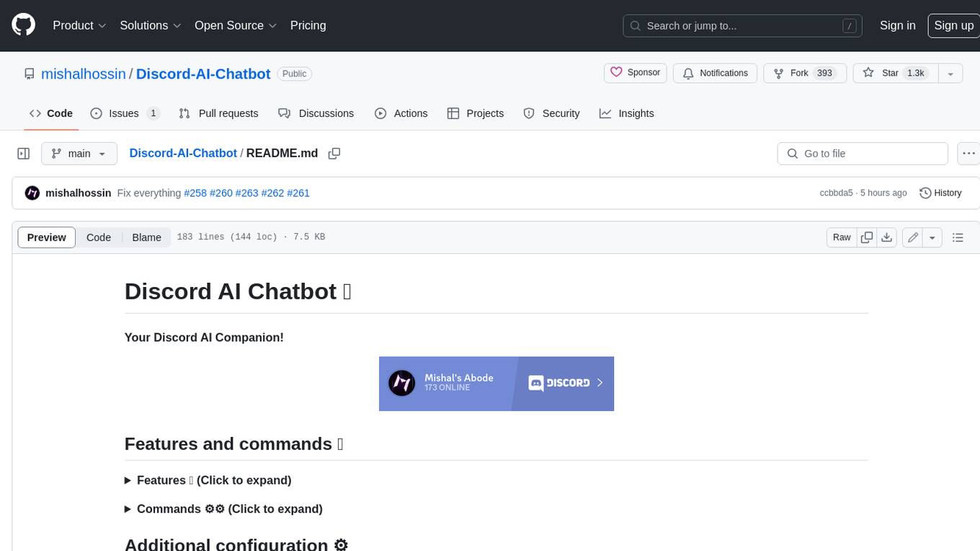Expand the Features section

click(x=208, y=480)
